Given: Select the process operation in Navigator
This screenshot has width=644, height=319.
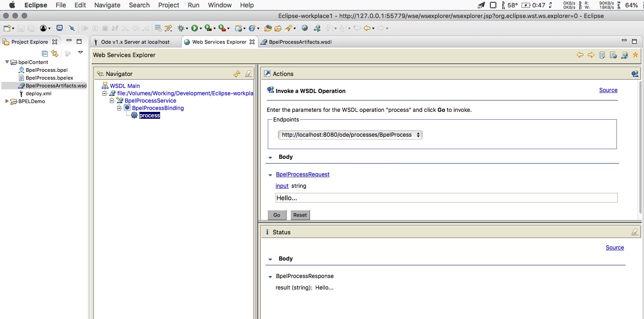Looking at the screenshot, I should (x=149, y=116).
